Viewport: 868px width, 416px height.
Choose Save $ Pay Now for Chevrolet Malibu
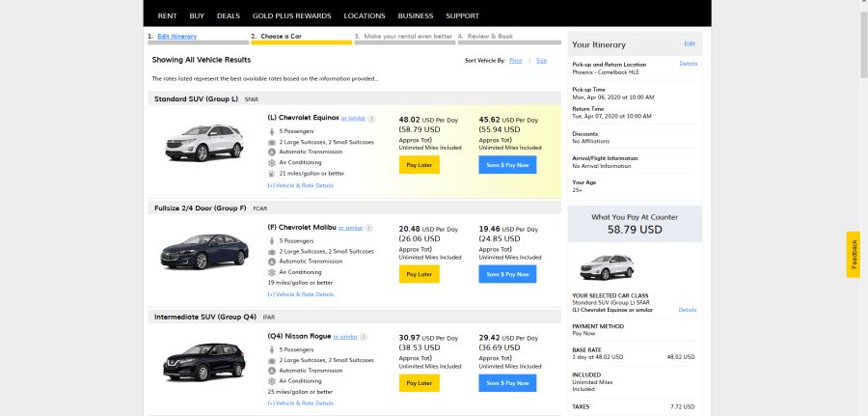tap(507, 274)
